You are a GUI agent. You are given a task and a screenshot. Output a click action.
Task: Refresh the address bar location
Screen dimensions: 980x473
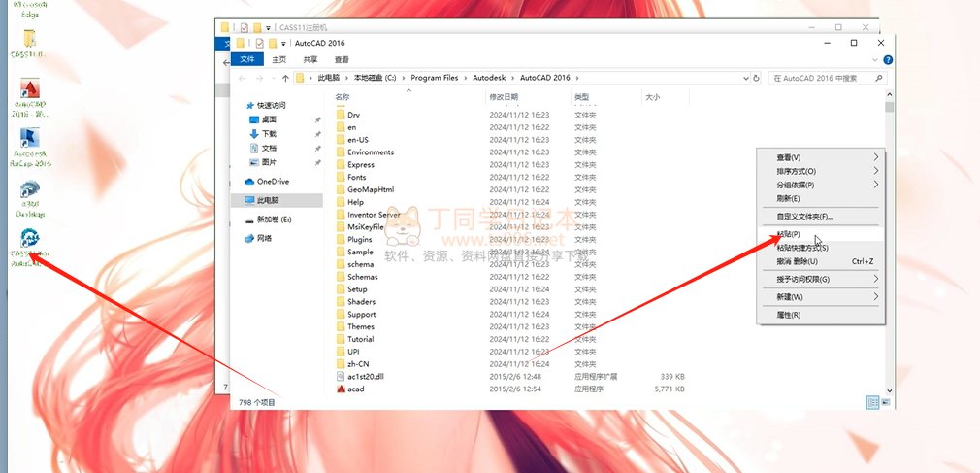coord(756,79)
